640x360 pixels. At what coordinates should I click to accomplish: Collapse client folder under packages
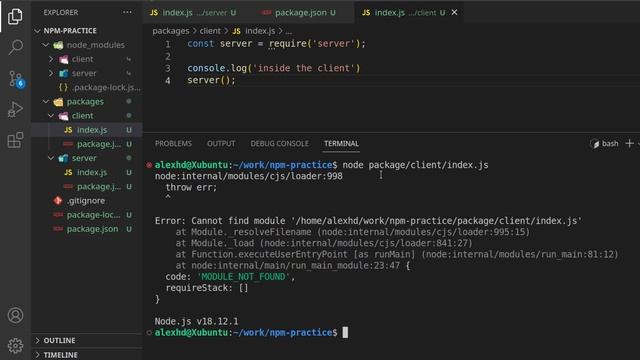(51, 116)
